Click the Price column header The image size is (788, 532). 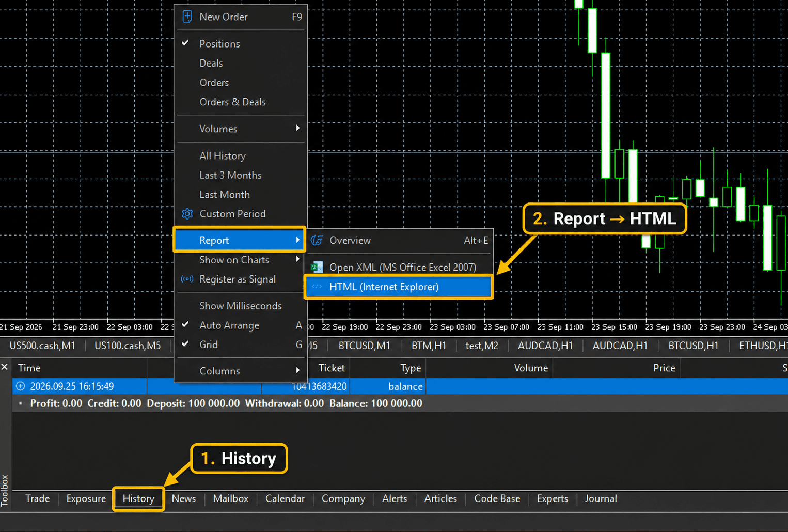616,368
